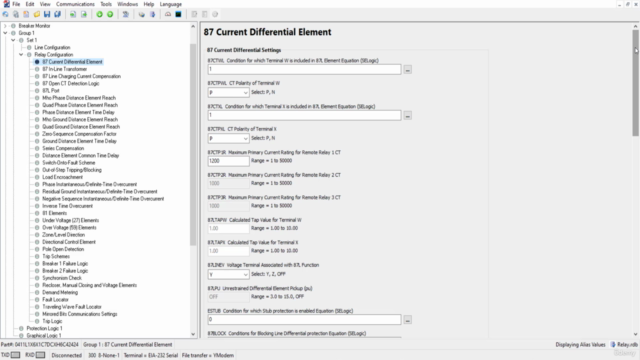Open the View menu

click(45, 4)
